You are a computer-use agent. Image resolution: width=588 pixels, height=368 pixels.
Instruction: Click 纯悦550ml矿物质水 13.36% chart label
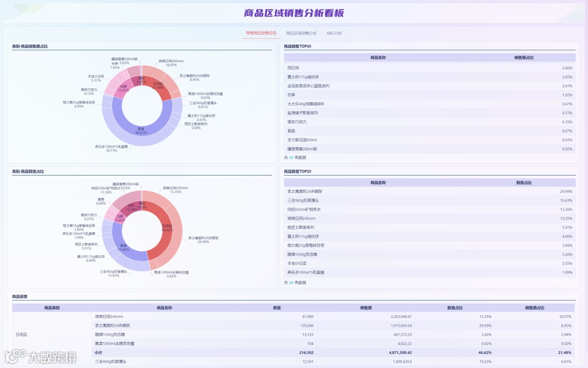point(106,190)
